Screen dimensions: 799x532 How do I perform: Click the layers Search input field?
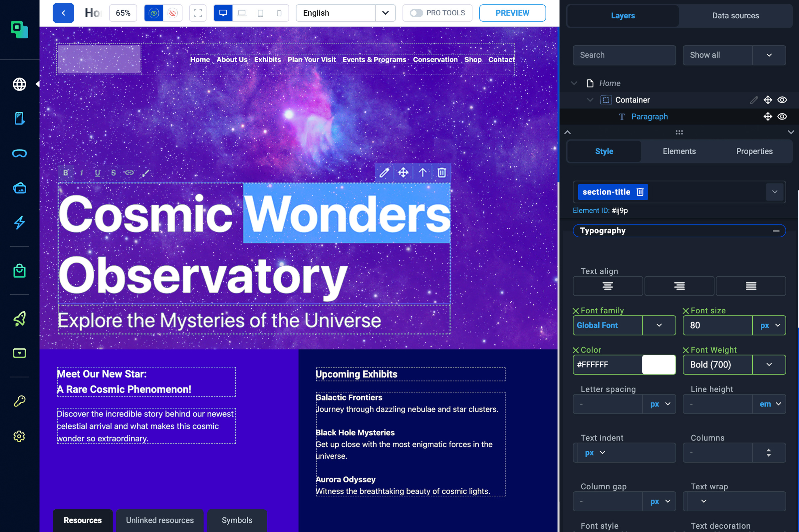(x=624, y=55)
